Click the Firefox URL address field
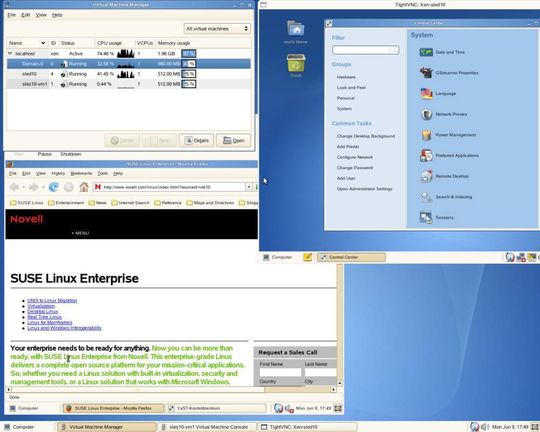Viewport: 540px width, 432px height. pos(169,187)
